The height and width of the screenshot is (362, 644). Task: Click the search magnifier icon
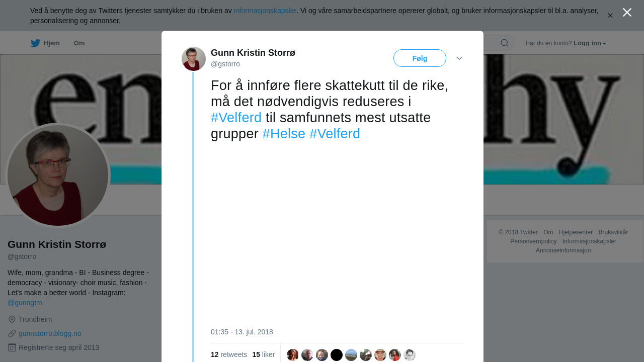point(505,43)
